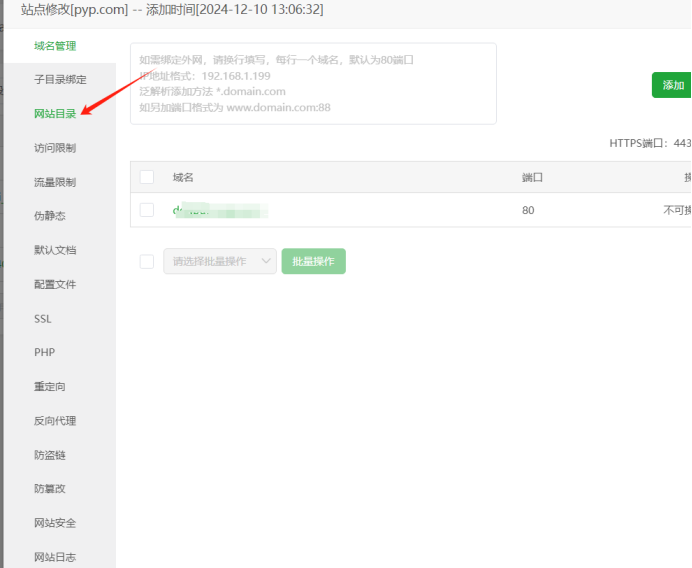Open the 域名管理 tab

pos(55,46)
